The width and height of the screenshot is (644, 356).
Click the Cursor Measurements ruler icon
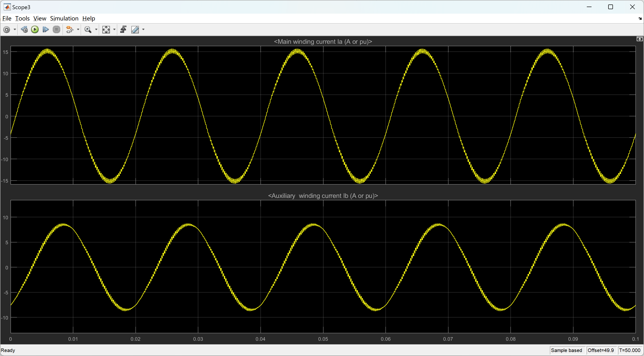click(135, 30)
